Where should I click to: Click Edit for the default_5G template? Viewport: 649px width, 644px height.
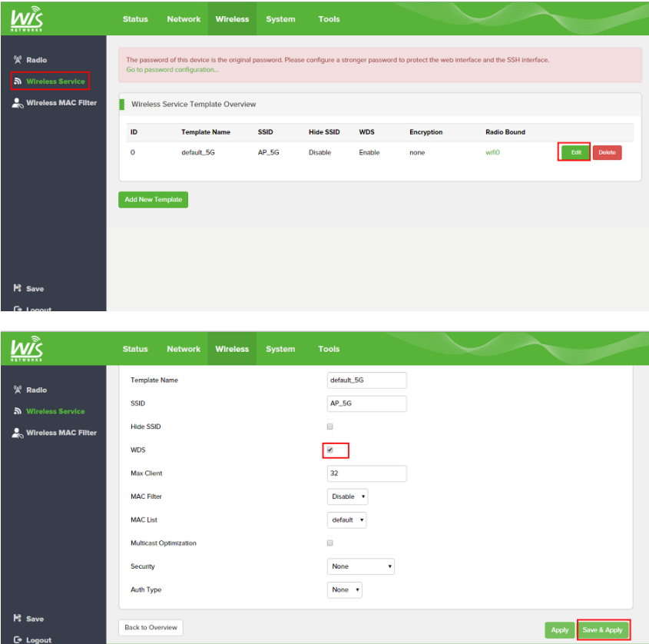(575, 152)
